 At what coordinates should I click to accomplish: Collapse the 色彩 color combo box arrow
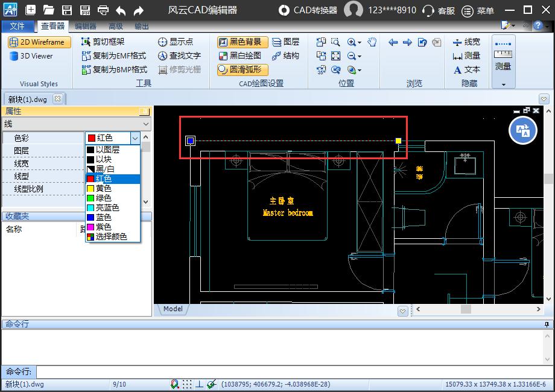(135, 138)
